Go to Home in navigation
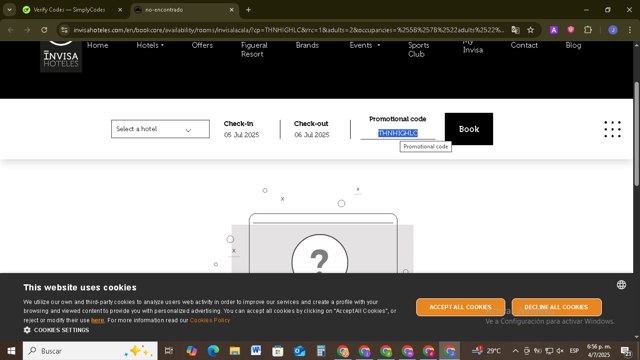 [98, 45]
